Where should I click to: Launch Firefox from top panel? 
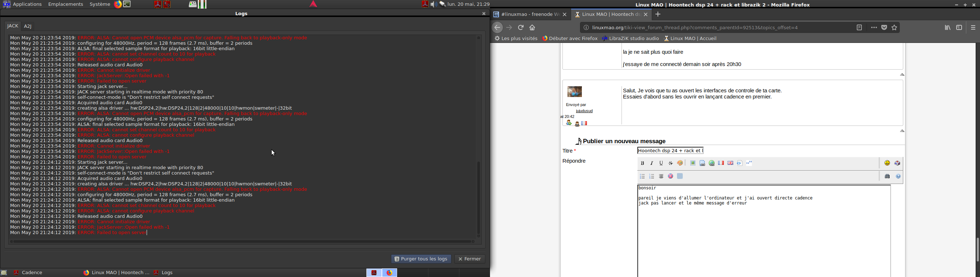[x=118, y=4]
